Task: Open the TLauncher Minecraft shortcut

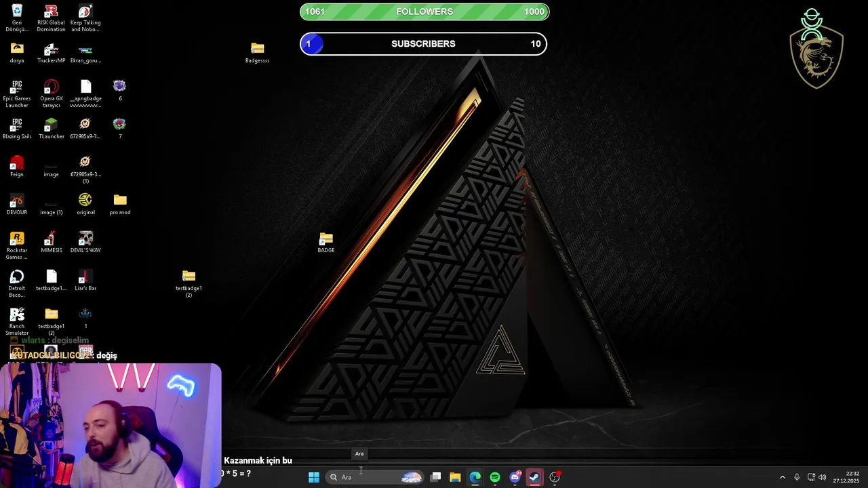Action: pyautogui.click(x=51, y=129)
